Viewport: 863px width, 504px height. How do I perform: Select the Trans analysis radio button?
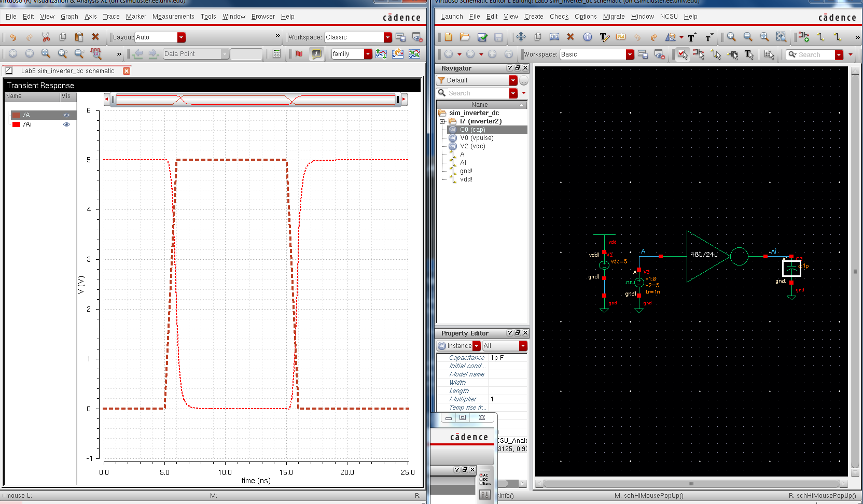pyautogui.click(x=481, y=483)
